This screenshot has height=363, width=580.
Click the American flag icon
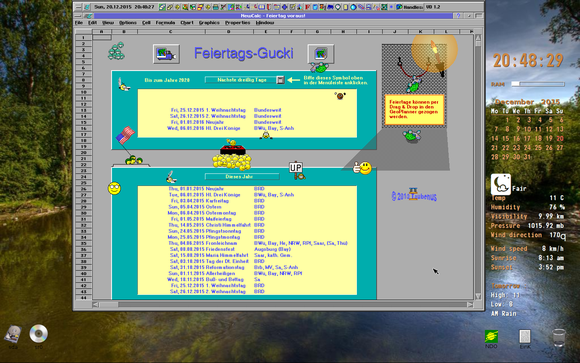tap(125, 135)
